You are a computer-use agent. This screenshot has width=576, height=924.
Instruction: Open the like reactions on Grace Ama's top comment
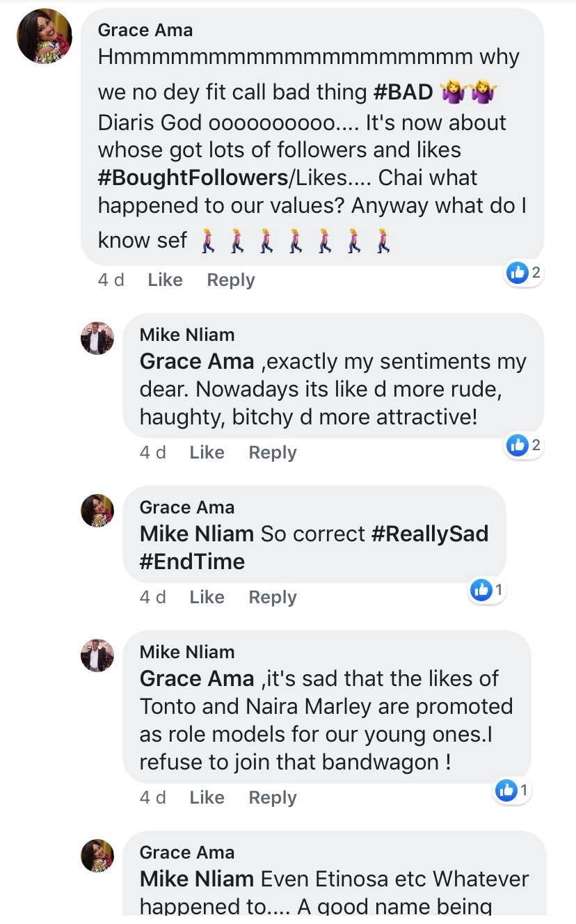click(524, 273)
